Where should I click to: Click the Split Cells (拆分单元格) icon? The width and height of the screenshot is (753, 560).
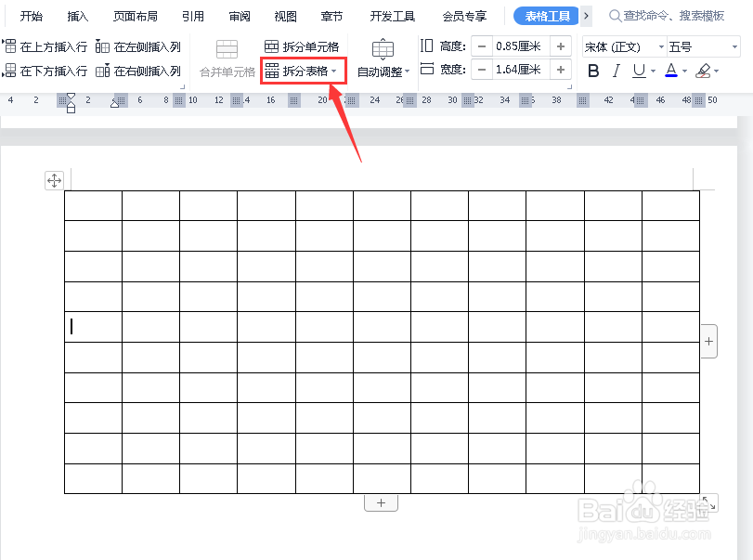click(273, 46)
